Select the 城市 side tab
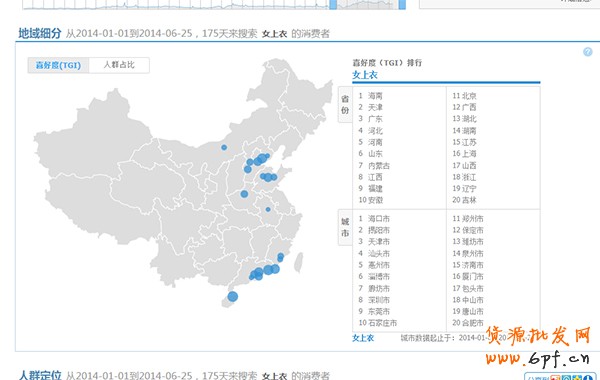 tap(345, 227)
